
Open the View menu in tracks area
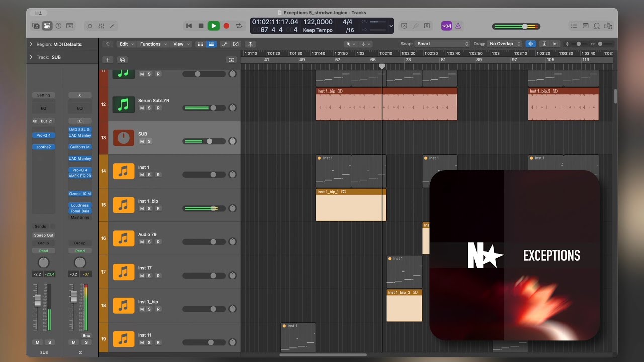[x=181, y=44]
